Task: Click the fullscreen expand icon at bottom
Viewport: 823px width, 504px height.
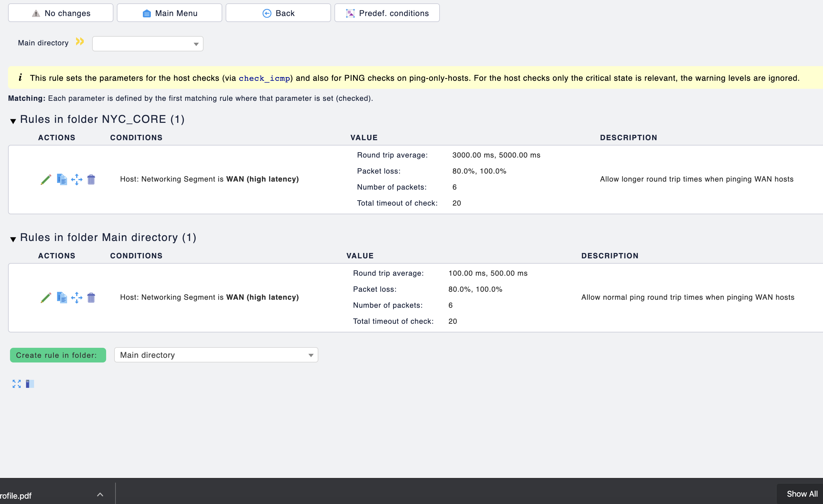Action: [16, 384]
